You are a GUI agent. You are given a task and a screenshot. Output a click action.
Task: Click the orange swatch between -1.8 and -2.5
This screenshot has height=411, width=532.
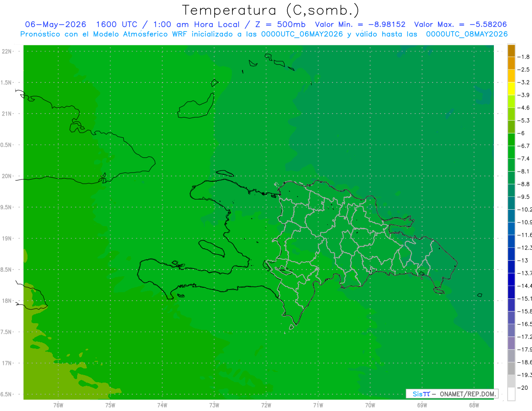[511, 63]
